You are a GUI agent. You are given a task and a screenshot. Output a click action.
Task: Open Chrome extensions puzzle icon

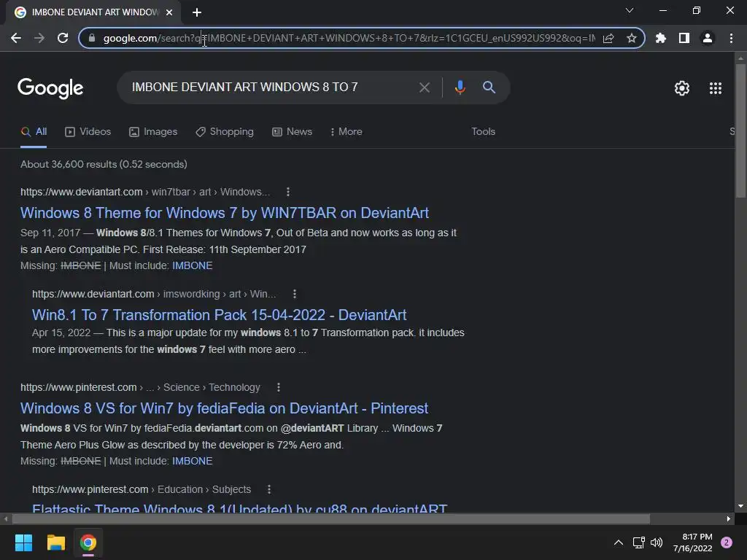661,38
